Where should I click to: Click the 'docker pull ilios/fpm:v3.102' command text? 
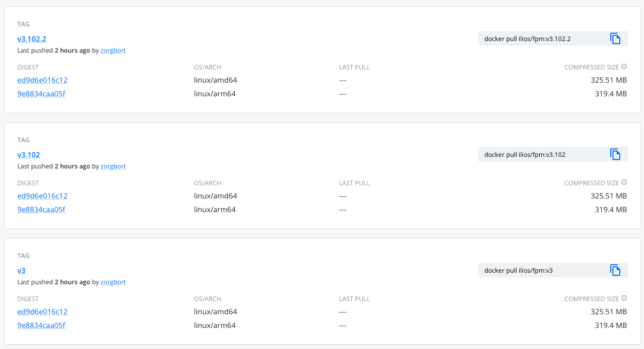(x=524, y=154)
